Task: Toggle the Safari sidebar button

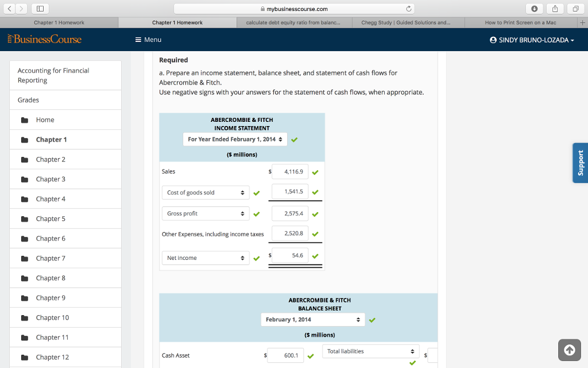Action: click(40, 9)
